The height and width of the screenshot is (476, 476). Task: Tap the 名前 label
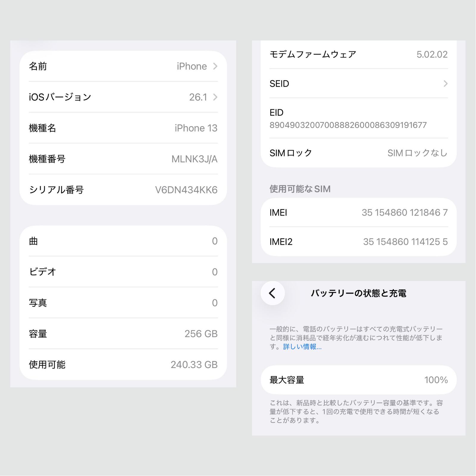[38, 66]
